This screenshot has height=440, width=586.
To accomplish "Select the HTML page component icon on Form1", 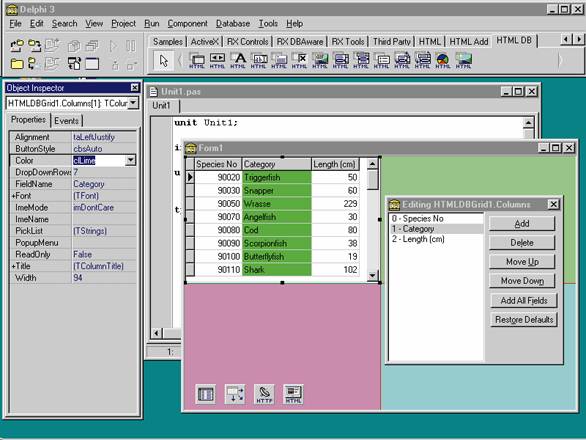I will pyautogui.click(x=293, y=394).
